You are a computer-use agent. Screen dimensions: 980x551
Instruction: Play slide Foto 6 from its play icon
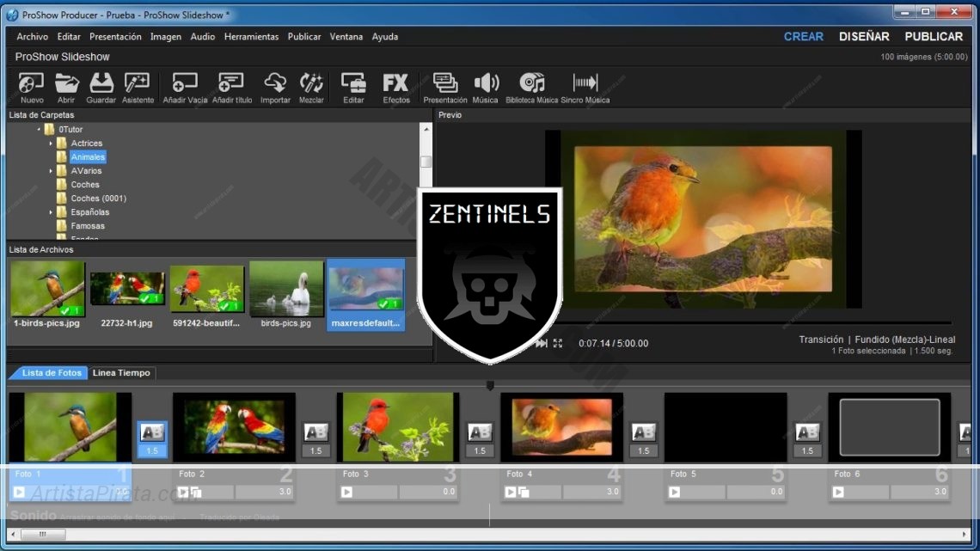(837, 493)
